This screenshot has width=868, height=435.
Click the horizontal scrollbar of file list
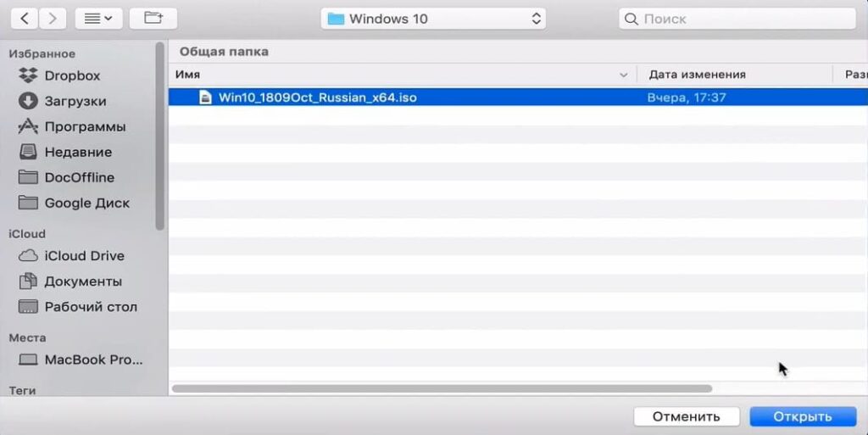(x=442, y=388)
